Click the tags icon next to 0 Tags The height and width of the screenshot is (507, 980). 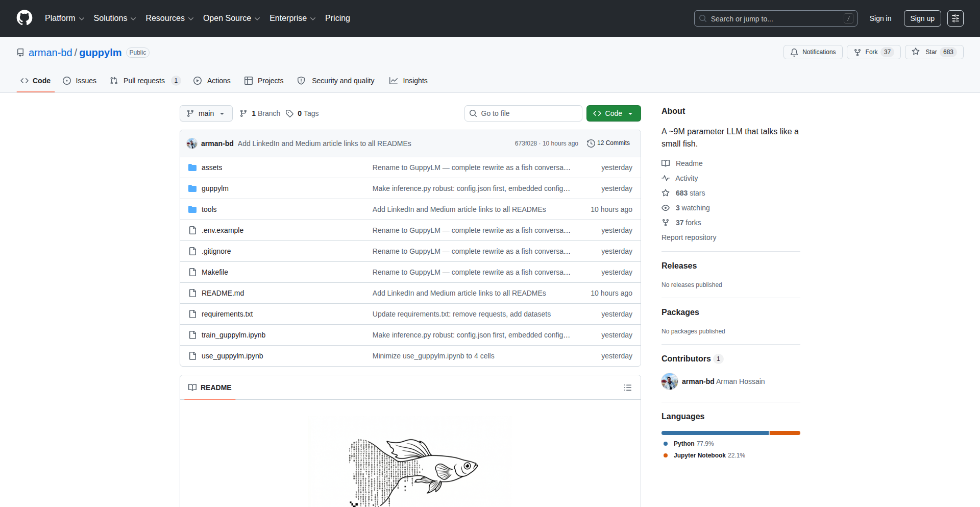tap(289, 113)
